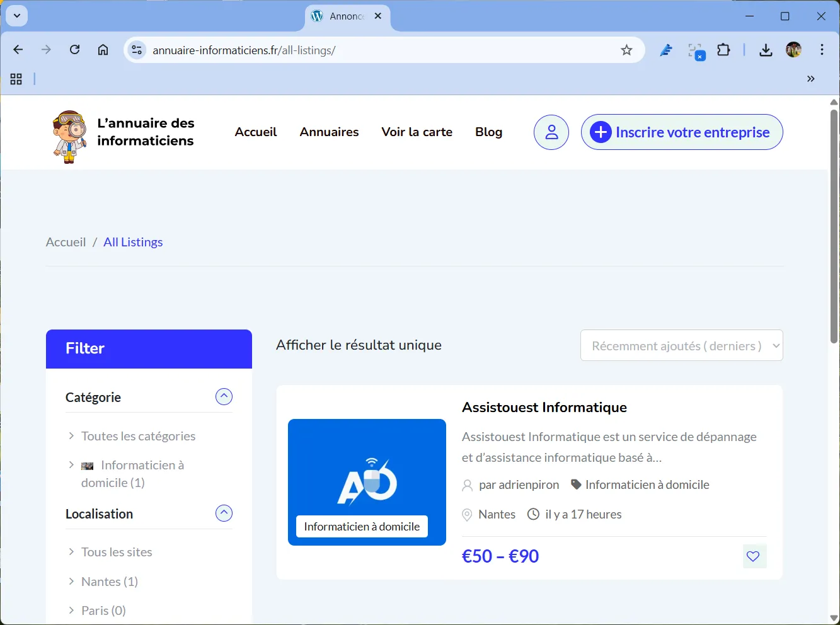Click the il y a 17 heures text
This screenshot has width=840, height=625.
584,514
